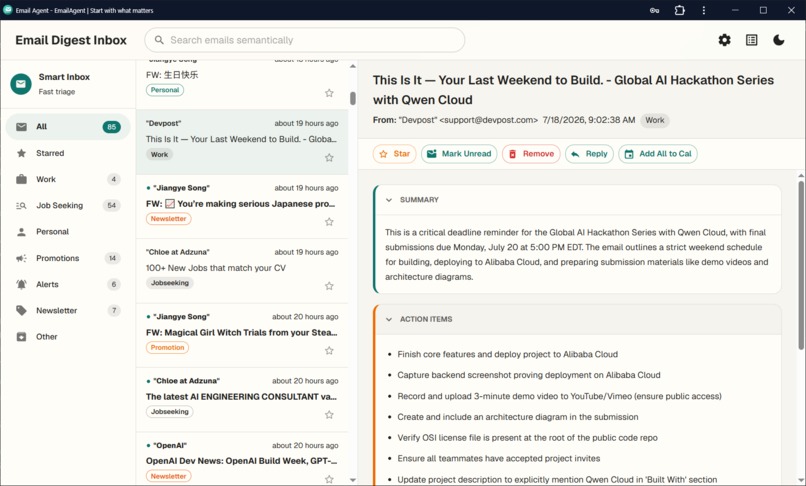Click the Personal person icon
This screenshot has width=806, height=486.
click(21, 232)
